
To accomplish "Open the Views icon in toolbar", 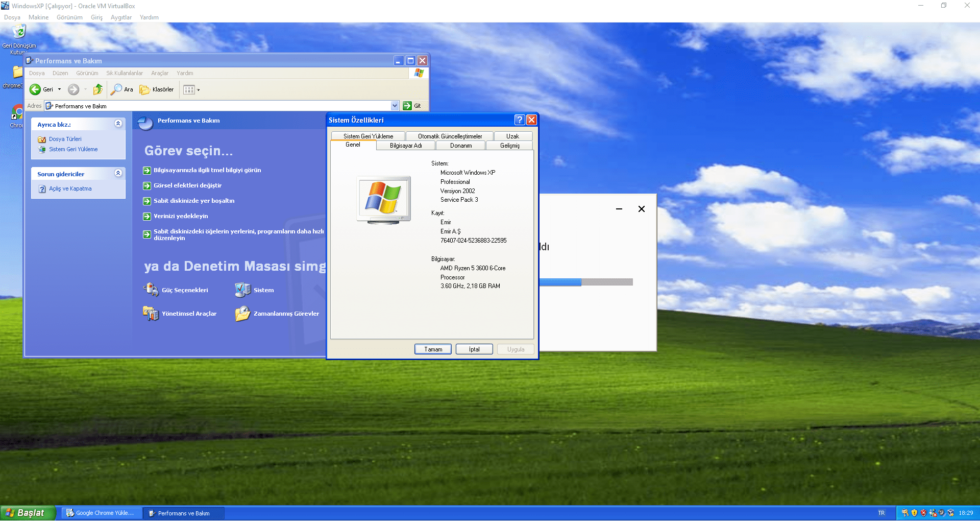I will coord(189,90).
